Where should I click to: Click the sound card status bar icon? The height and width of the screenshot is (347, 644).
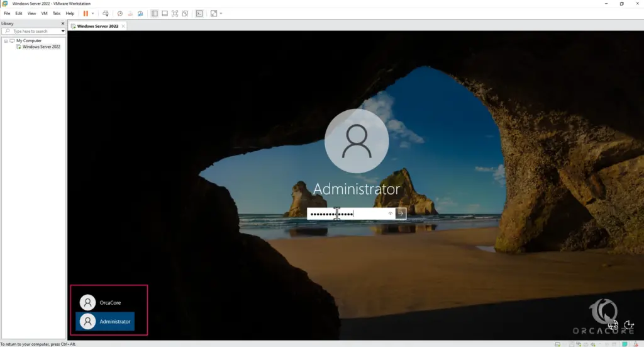592,344
